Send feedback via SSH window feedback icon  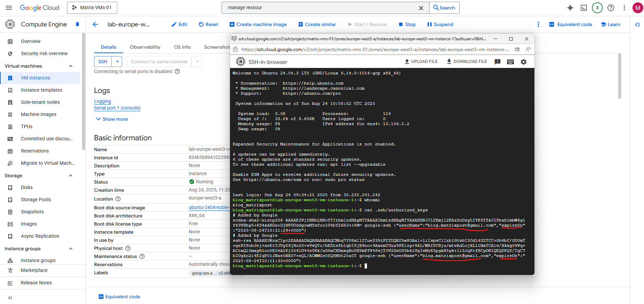click(x=498, y=62)
